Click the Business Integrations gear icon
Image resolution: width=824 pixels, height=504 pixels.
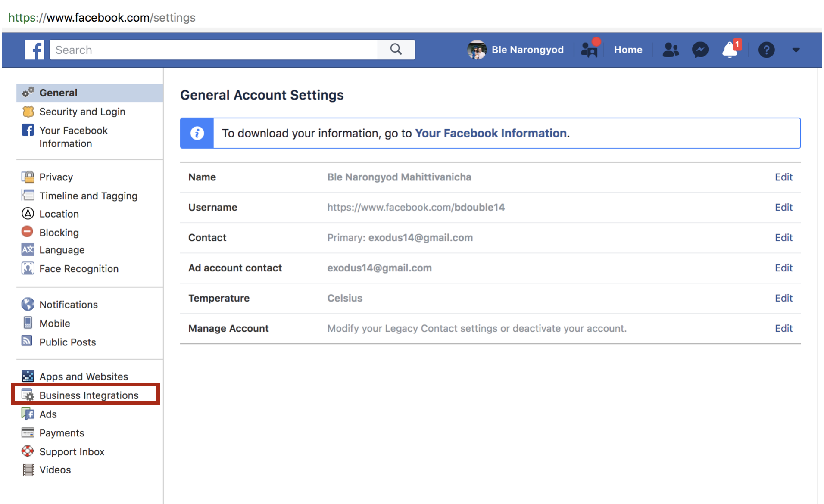click(28, 395)
